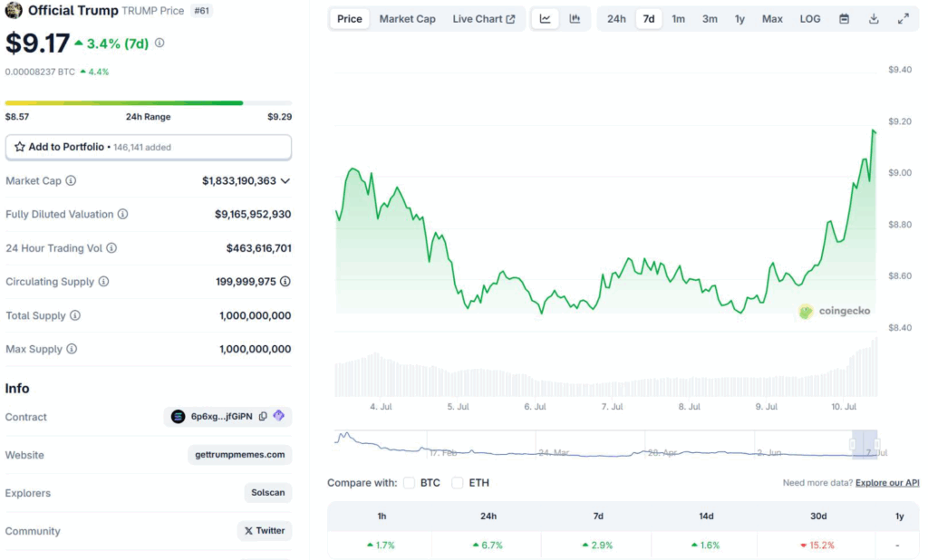Click the $9.17 current price text
The width and height of the screenshot is (928, 560).
tap(37, 43)
